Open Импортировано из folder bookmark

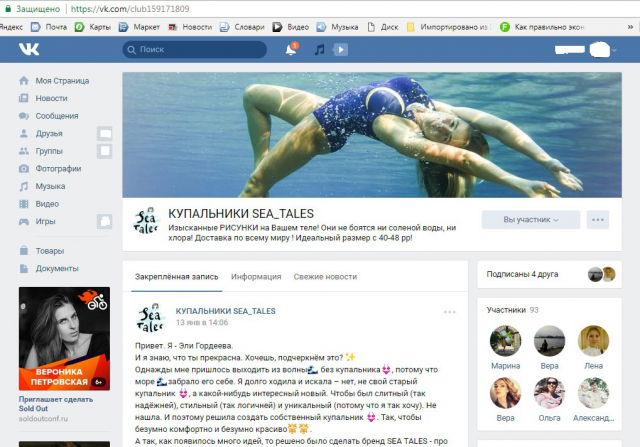tap(449, 27)
